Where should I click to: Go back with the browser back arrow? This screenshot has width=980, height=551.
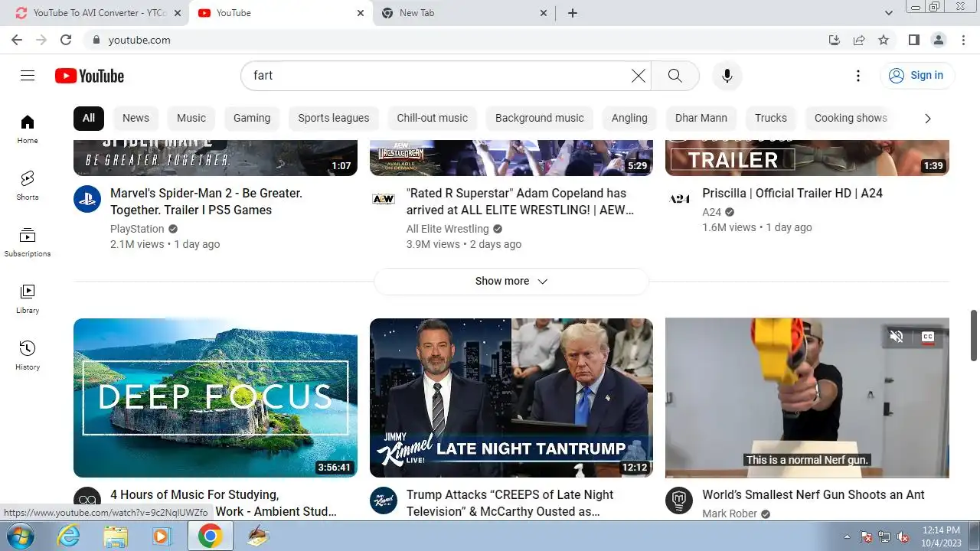tap(17, 40)
